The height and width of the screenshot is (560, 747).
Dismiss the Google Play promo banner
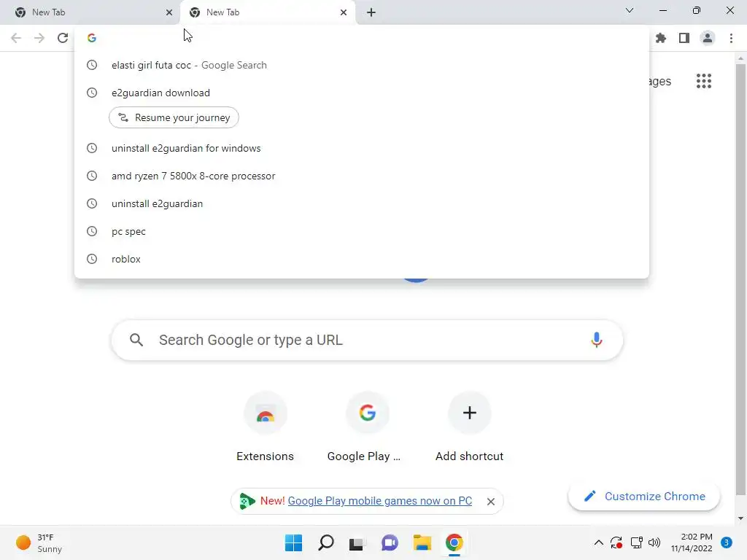point(491,502)
